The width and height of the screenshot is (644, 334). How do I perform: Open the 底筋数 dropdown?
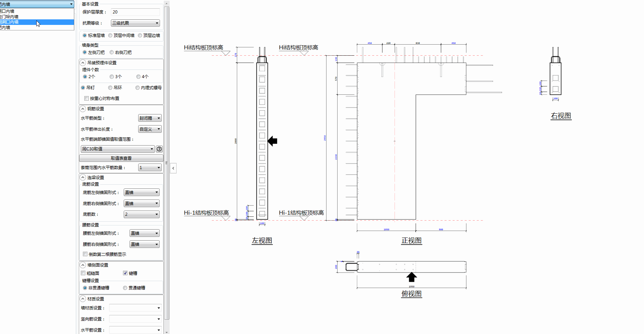pyautogui.click(x=141, y=214)
